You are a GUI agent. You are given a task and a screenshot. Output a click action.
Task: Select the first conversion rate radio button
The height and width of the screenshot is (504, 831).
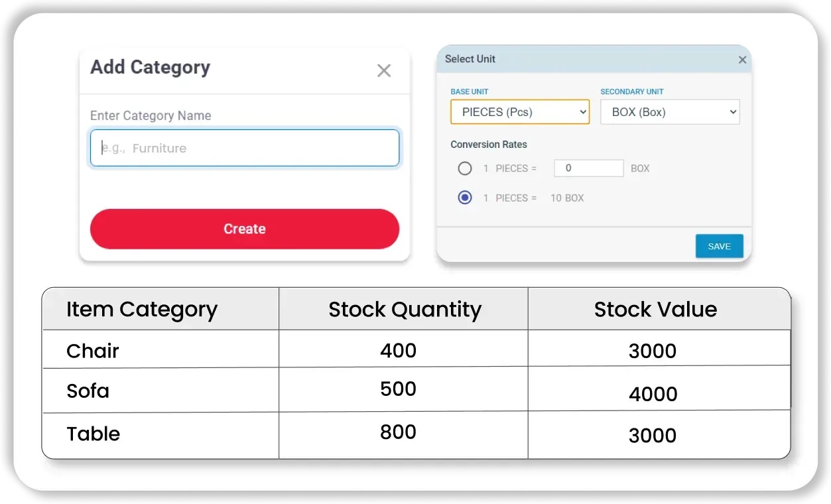pos(465,168)
